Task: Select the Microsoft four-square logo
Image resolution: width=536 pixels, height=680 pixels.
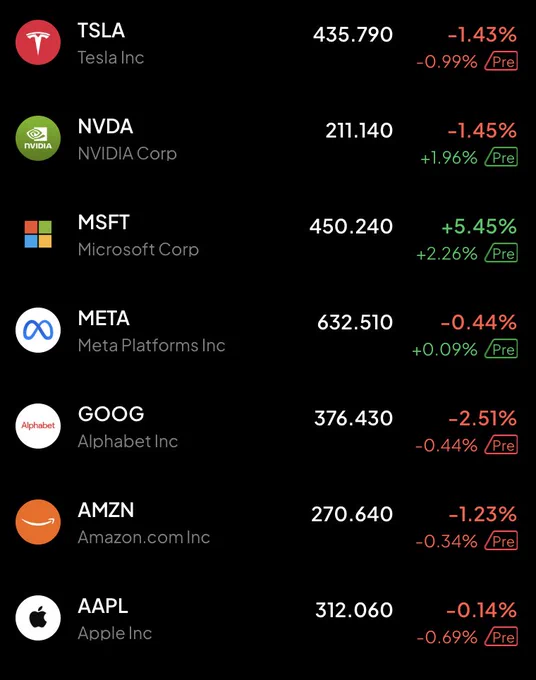Action: coord(38,234)
